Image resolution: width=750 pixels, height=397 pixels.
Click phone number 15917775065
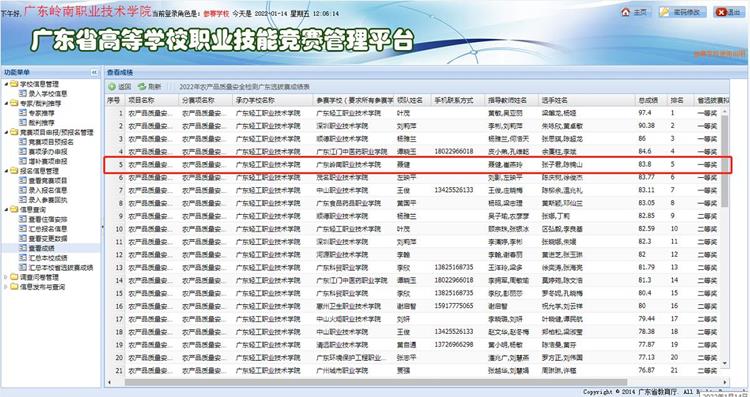[x=454, y=306]
